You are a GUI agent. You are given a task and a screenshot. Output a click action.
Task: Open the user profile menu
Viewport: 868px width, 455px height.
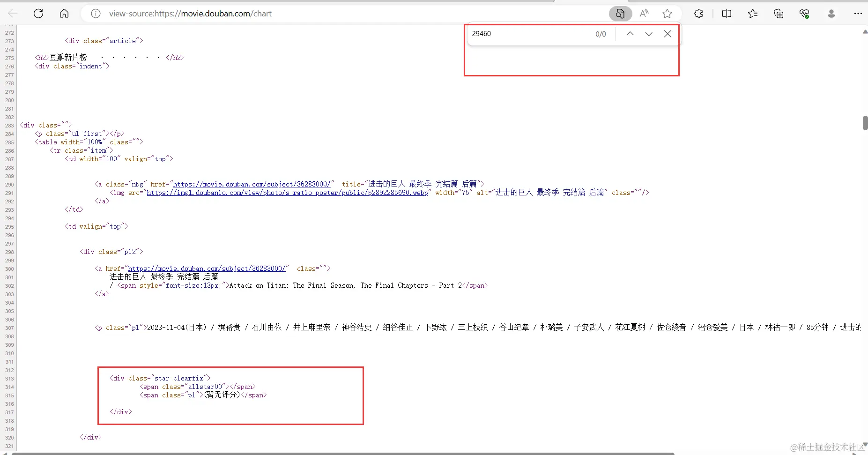831,14
